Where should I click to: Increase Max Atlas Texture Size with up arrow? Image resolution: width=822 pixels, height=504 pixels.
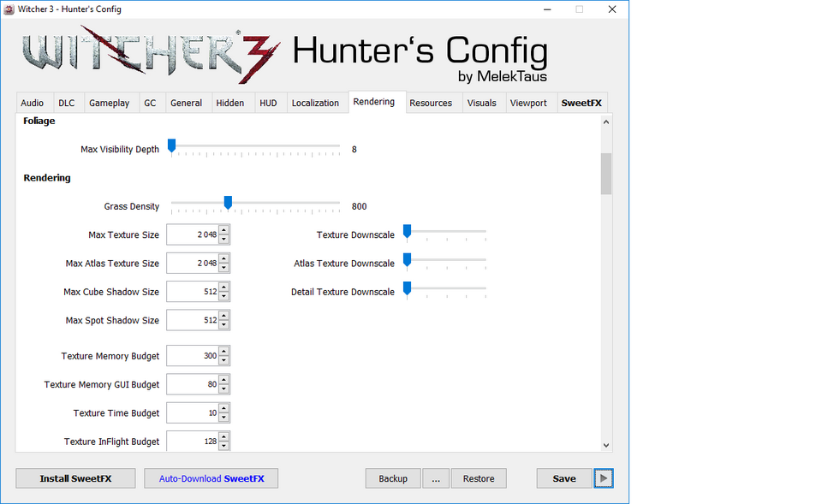point(223,258)
